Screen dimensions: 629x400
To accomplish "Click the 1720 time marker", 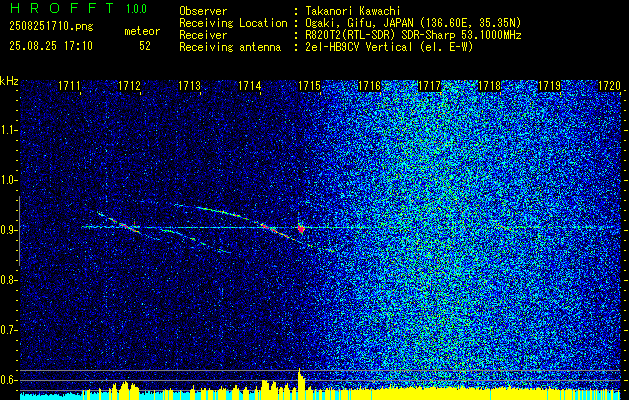I will coord(609,85).
